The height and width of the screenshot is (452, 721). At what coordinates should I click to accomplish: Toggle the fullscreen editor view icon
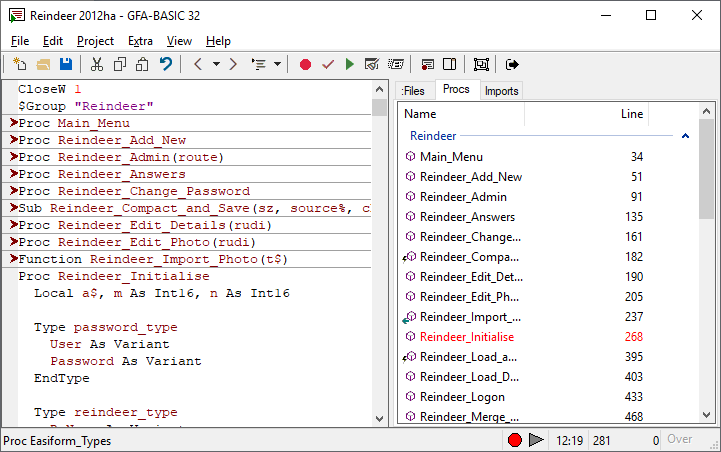(x=482, y=64)
